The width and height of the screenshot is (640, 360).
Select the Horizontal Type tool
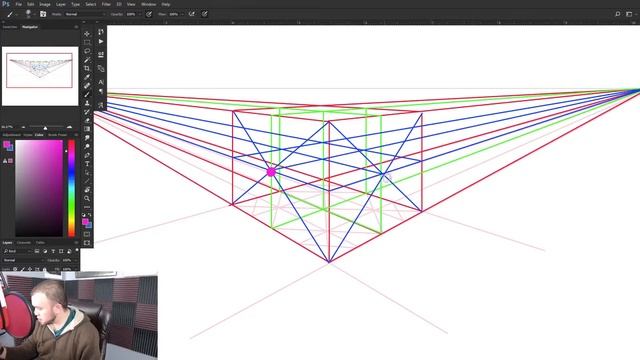[x=87, y=164]
